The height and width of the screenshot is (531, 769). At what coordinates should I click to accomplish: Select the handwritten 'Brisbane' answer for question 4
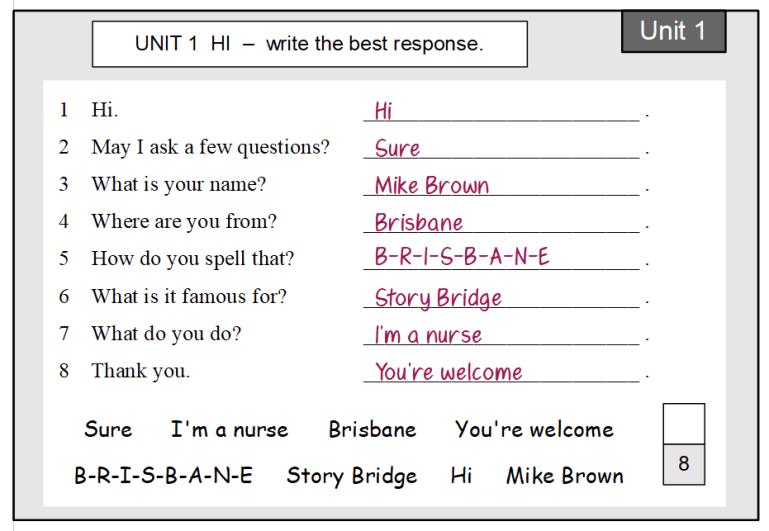click(418, 223)
